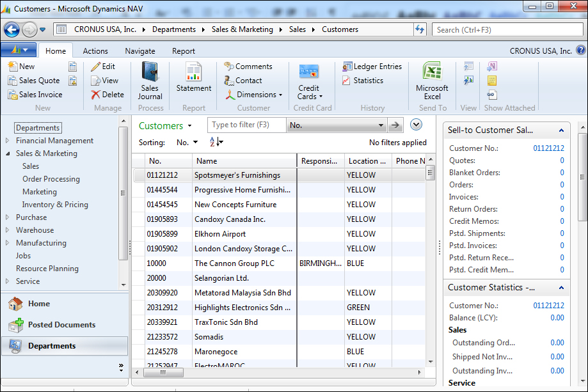Show attached Links icon
This screenshot has height=392, width=588.
492,95
